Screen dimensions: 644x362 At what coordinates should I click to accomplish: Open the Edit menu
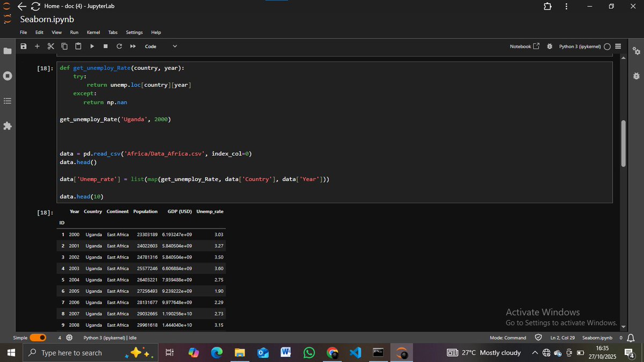coord(39,33)
